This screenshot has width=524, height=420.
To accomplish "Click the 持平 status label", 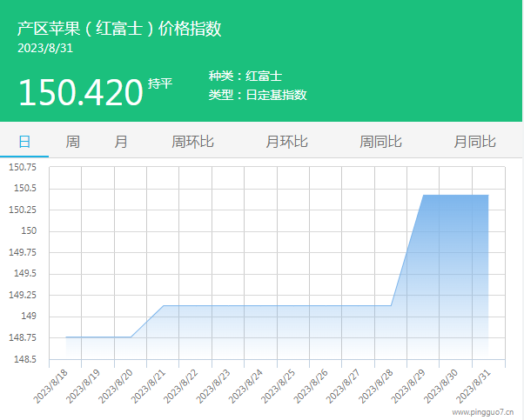I will 160,83.
